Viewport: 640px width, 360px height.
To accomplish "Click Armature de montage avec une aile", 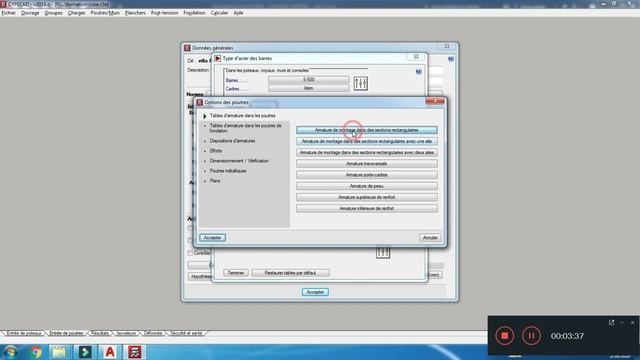I will (x=367, y=141).
